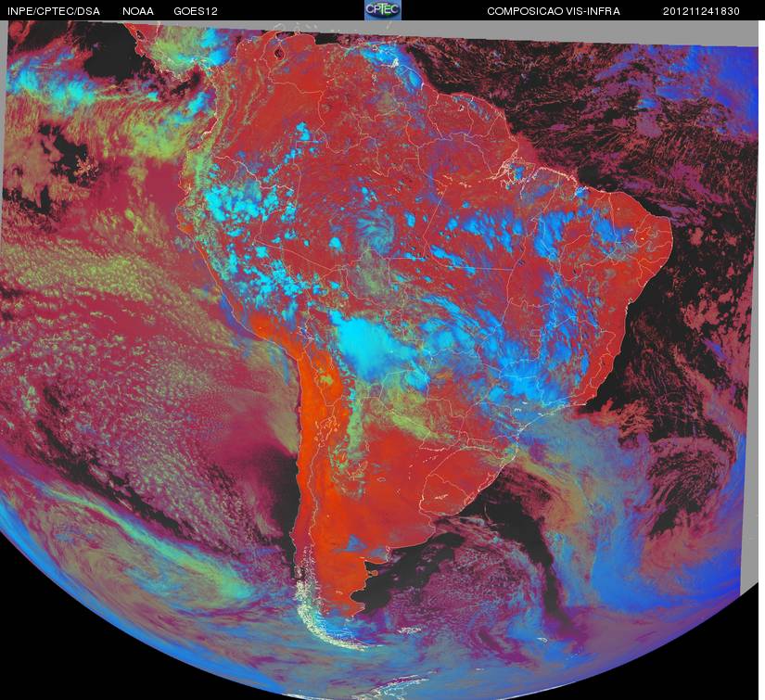Screen dimensions: 765x700
Task: Click the NOAA label in the header
Action: click(x=138, y=11)
